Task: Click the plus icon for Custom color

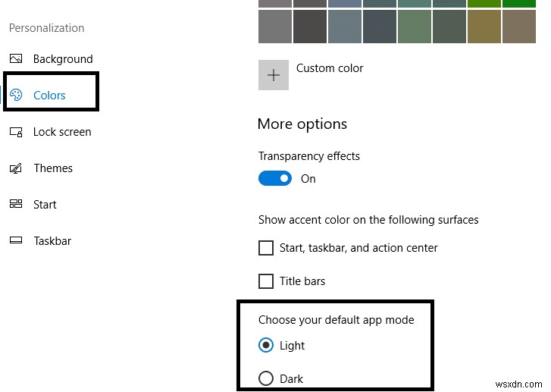Action: (x=274, y=75)
